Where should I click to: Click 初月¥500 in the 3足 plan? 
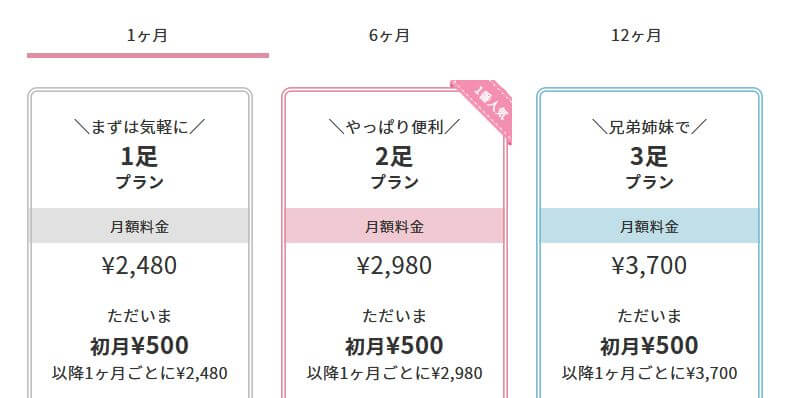pos(649,346)
